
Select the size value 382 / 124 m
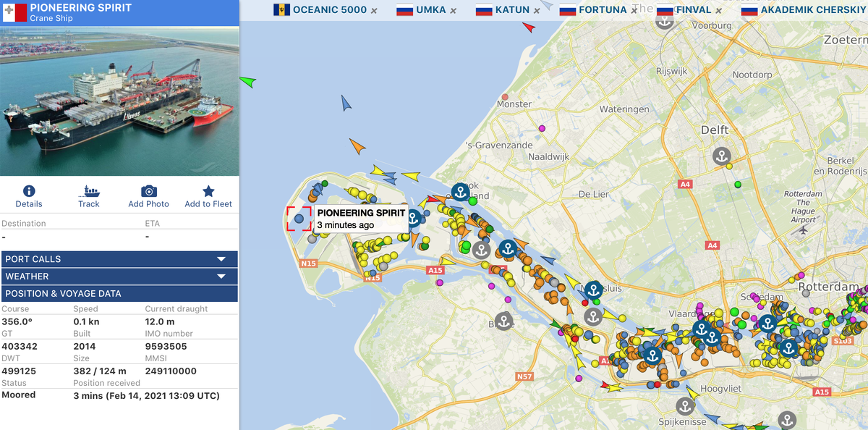click(100, 371)
